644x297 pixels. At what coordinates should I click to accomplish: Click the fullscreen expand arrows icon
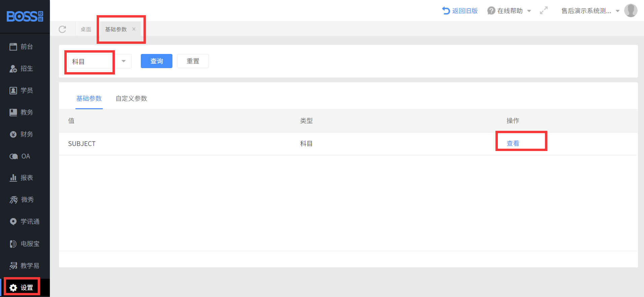coord(544,11)
